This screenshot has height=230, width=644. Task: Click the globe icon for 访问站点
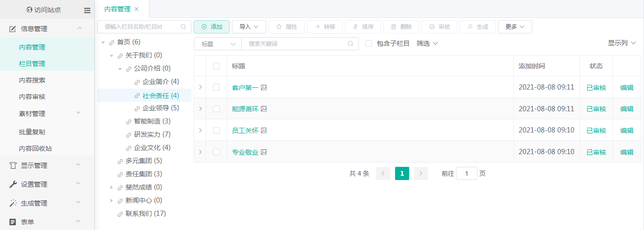[x=30, y=10]
